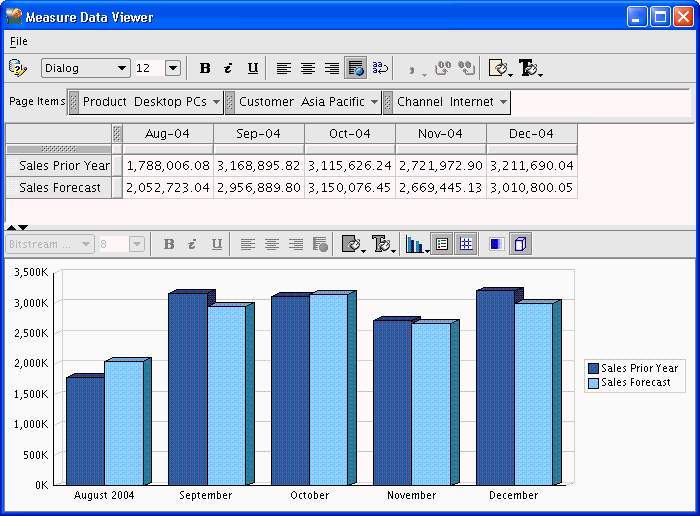Apply italic in the table toolbar
Image resolution: width=700 pixels, height=516 pixels.
point(229,68)
